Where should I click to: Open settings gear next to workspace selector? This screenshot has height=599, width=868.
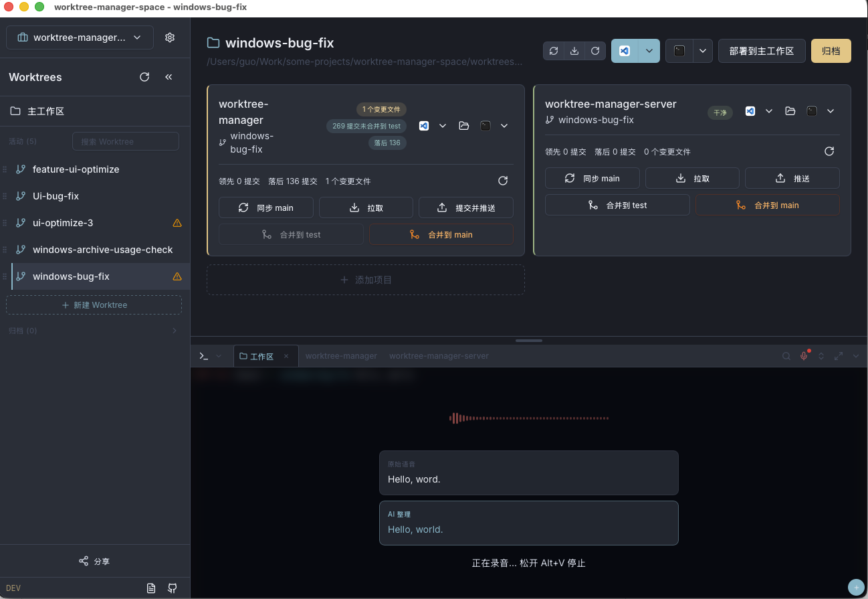pyautogui.click(x=170, y=37)
